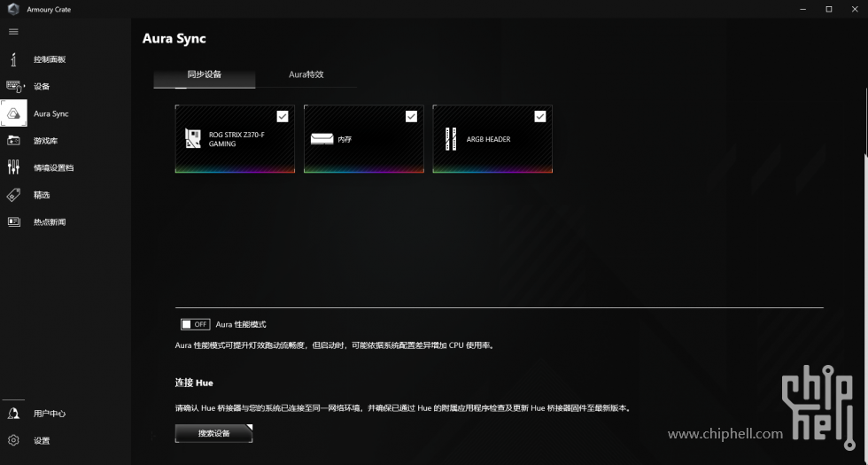Image resolution: width=868 pixels, height=465 pixels.
Task: Uncheck the 内存 sync checkbox
Action: click(411, 116)
